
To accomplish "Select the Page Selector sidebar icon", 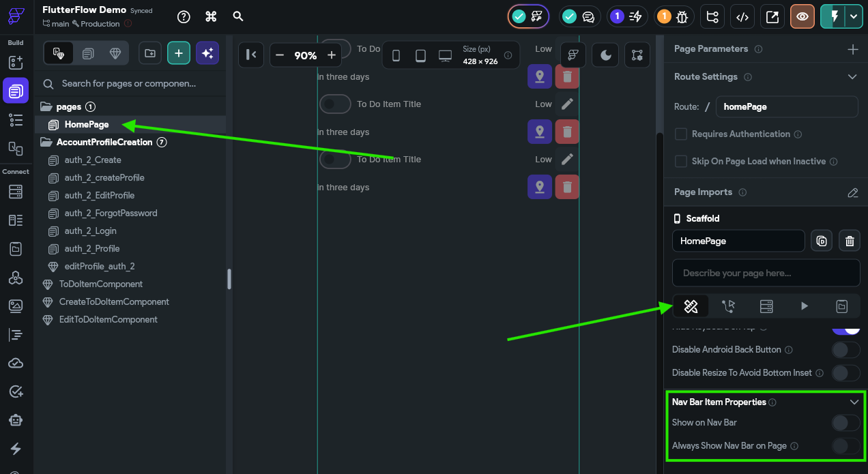I will pos(15,90).
